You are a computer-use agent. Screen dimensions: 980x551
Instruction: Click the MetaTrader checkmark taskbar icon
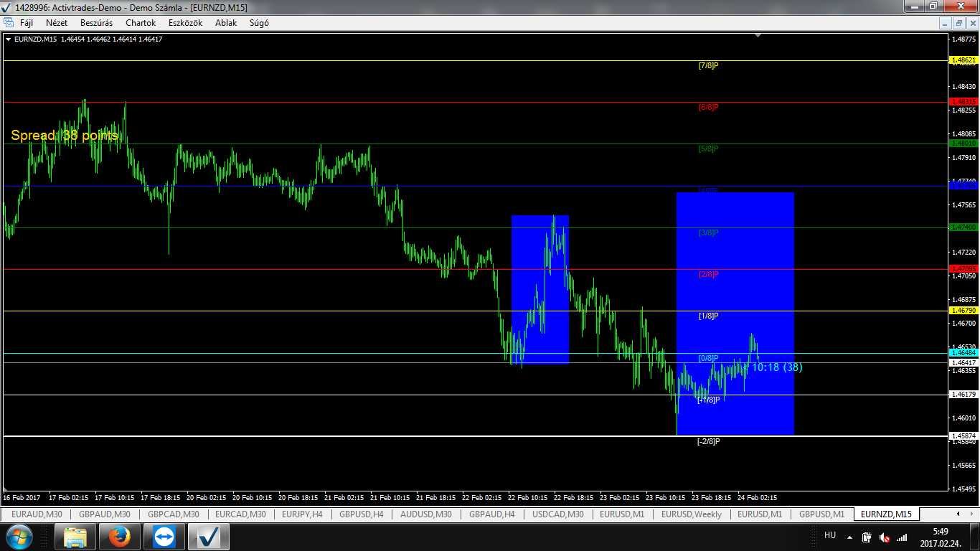coord(209,536)
